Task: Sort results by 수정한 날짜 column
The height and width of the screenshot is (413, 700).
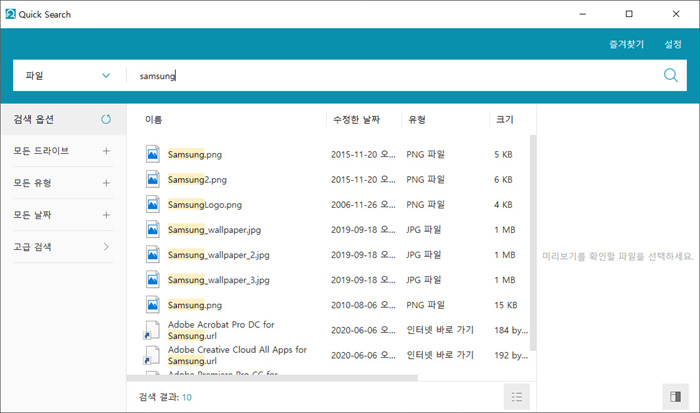Action: pos(362,120)
